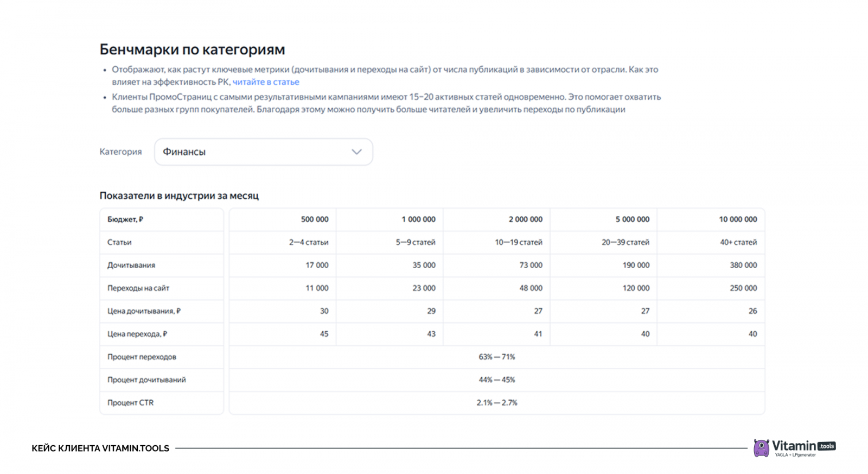This screenshot has height=474, width=868.
Task: Click the Цена дочитывания, ₽ row label
Action: click(144, 311)
